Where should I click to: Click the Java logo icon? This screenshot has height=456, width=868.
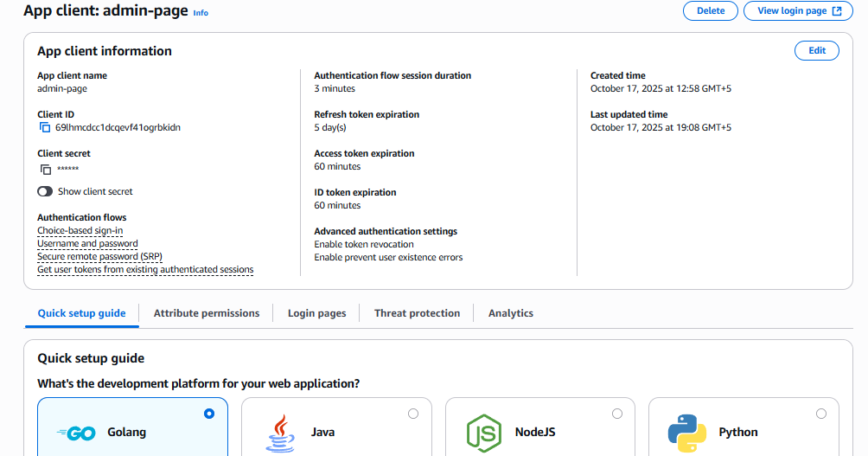pyautogui.click(x=280, y=433)
